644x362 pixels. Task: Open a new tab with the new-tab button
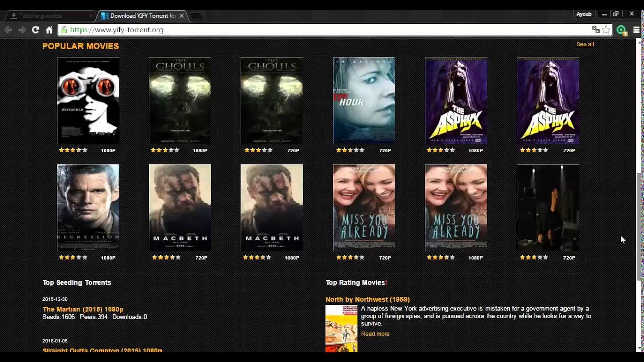pyautogui.click(x=197, y=16)
